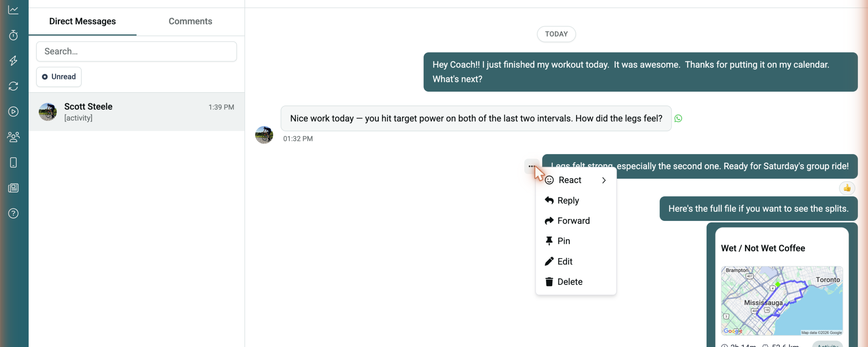Open the athletes group icon
This screenshot has width=868, height=347.
click(13, 137)
